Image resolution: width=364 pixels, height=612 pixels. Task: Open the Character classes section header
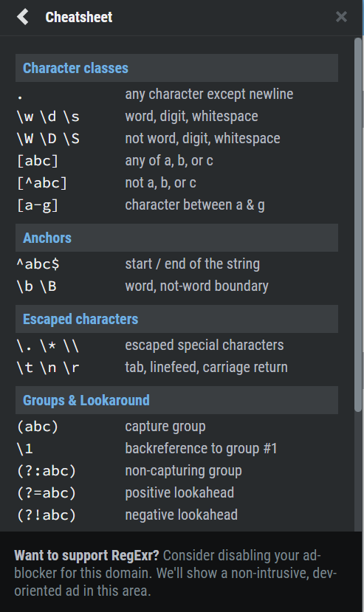(176, 68)
